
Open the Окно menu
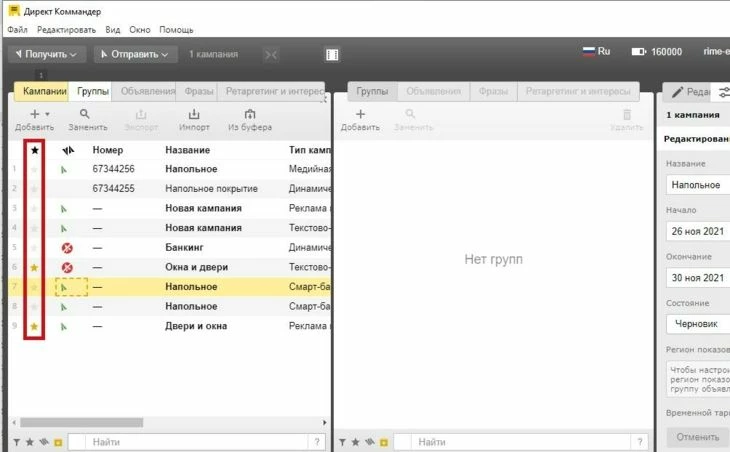click(140, 30)
